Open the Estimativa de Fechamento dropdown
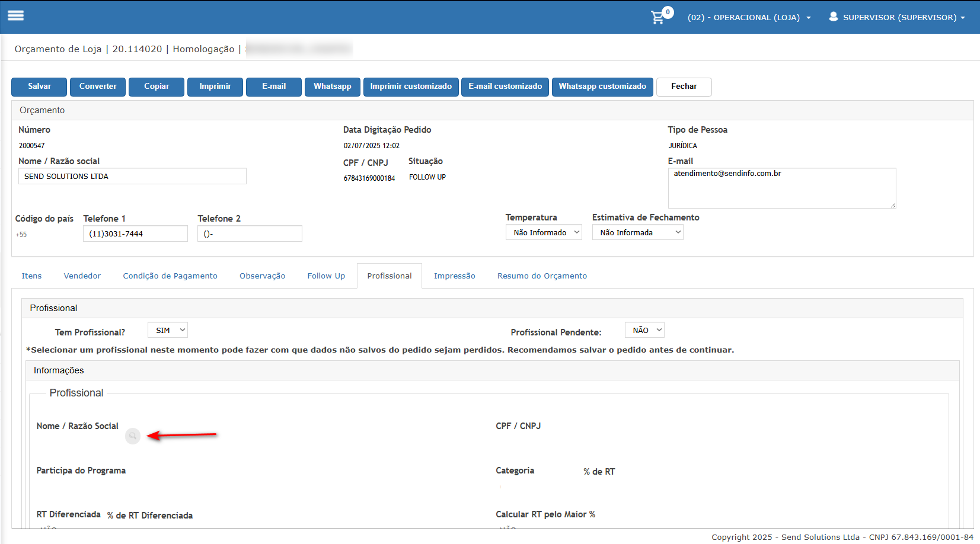The width and height of the screenshot is (980, 544). point(637,232)
